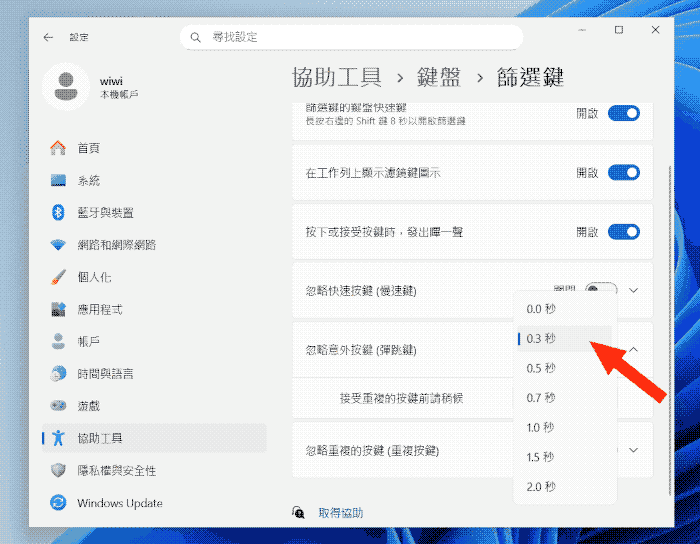Toggle 篩選鍵的鍵盤快速鍵 switch off
The width and height of the screenshot is (700, 544).
tap(623, 113)
